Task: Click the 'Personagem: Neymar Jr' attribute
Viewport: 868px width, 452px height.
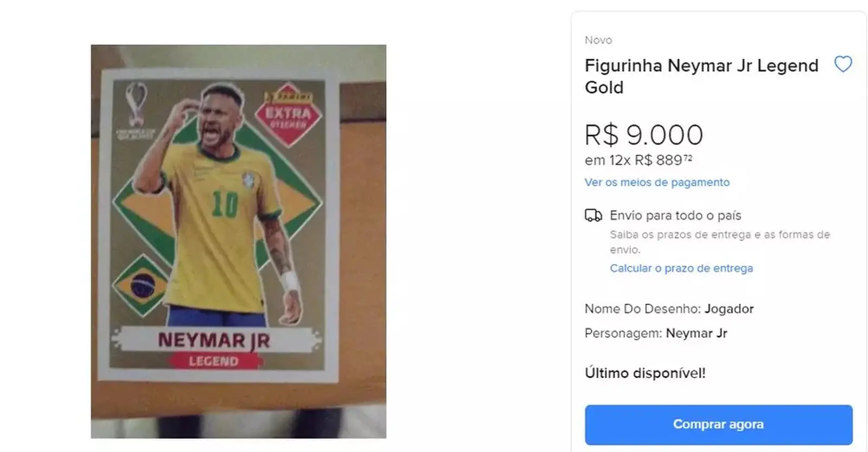Action: [x=656, y=333]
